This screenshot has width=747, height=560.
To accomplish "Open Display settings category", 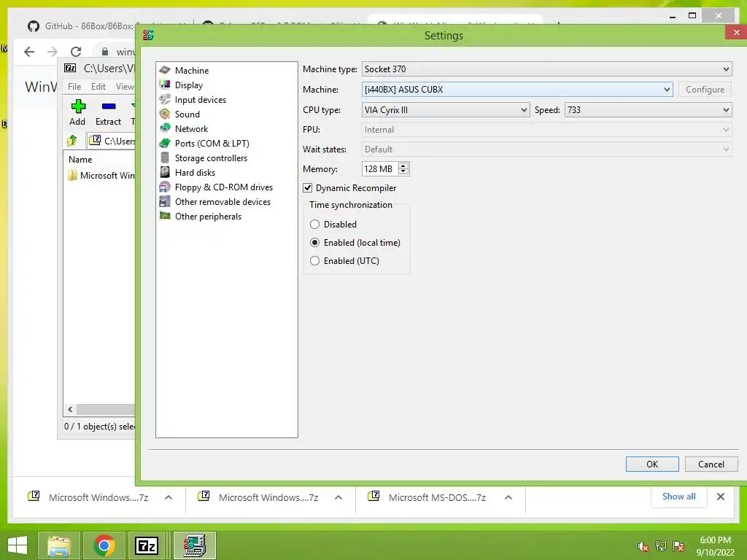I will tap(189, 85).
